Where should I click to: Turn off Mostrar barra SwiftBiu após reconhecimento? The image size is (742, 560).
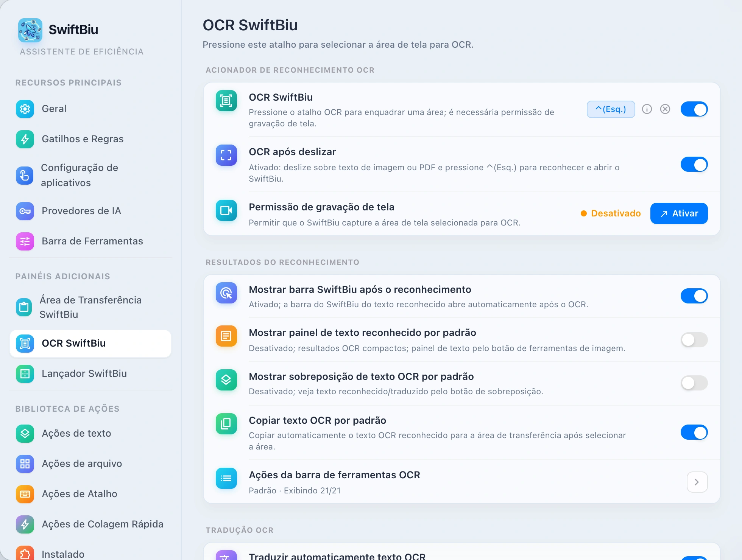[694, 296]
